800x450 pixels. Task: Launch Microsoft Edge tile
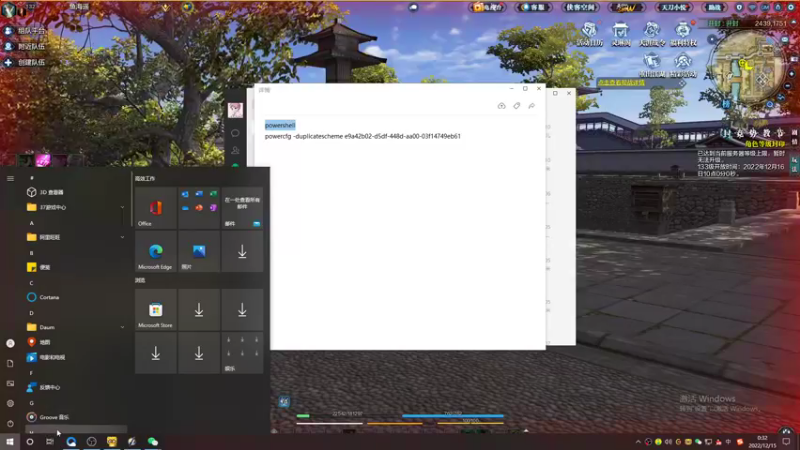pyautogui.click(x=156, y=251)
